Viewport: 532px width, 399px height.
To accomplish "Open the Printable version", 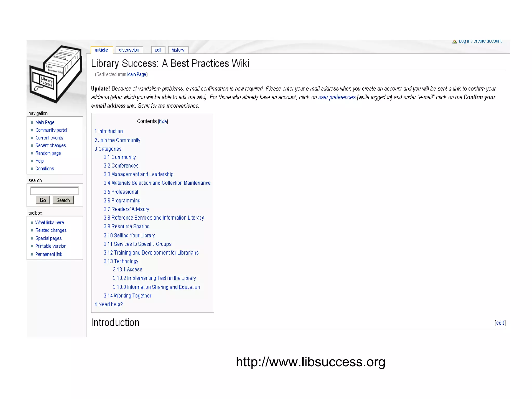I will [x=51, y=246].
